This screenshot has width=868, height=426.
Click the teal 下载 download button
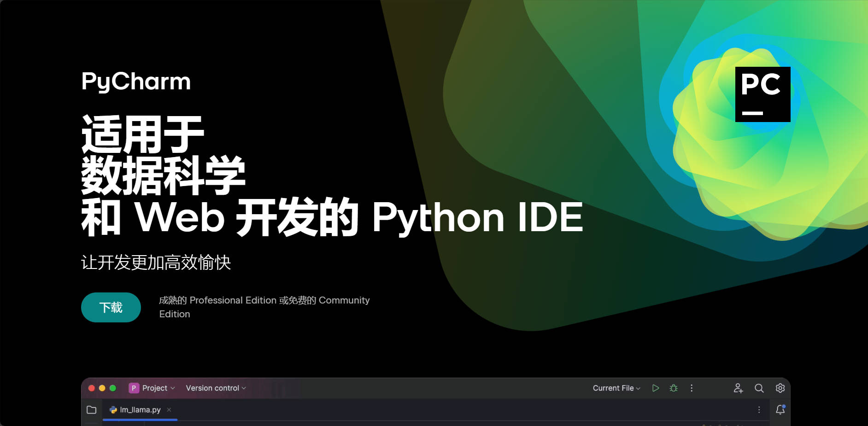pyautogui.click(x=111, y=307)
